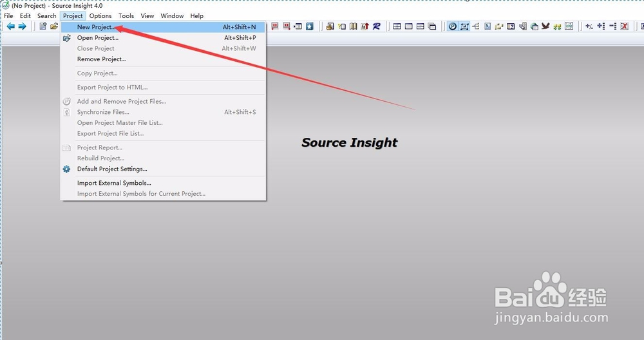
Task: Click the Collapse All Outlines icon
Action: pos(613,26)
